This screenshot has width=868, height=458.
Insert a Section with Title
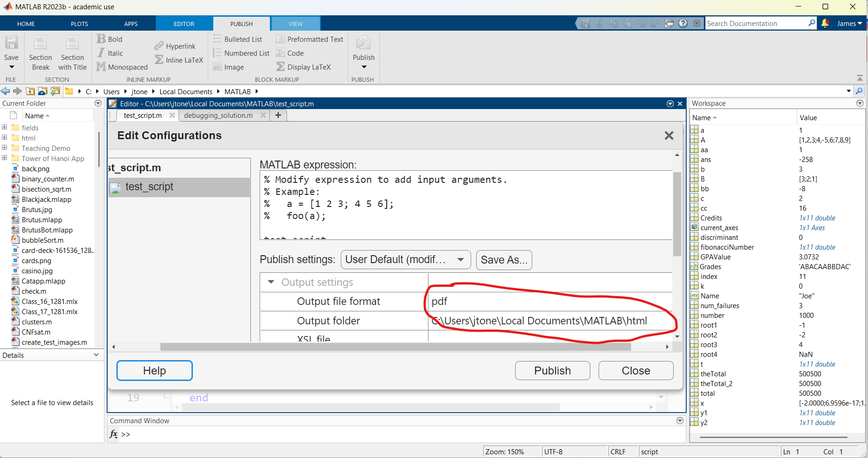click(x=72, y=53)
